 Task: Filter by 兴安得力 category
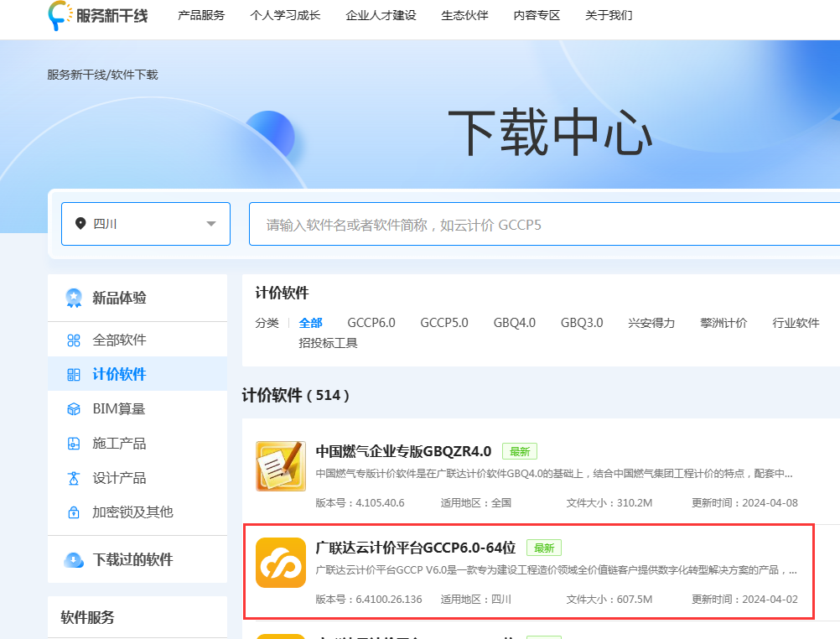tap(651, 323)
